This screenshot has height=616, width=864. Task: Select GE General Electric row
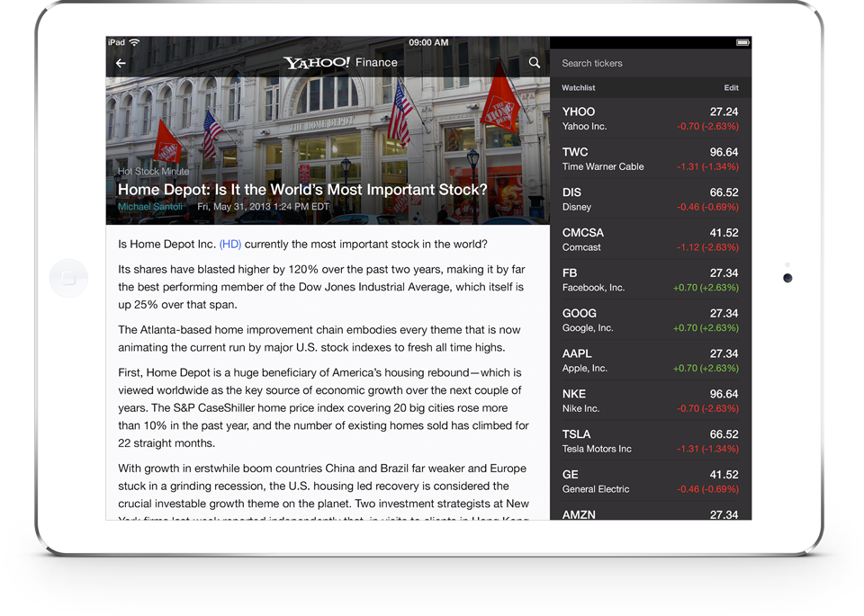click(x=651, y=480)
